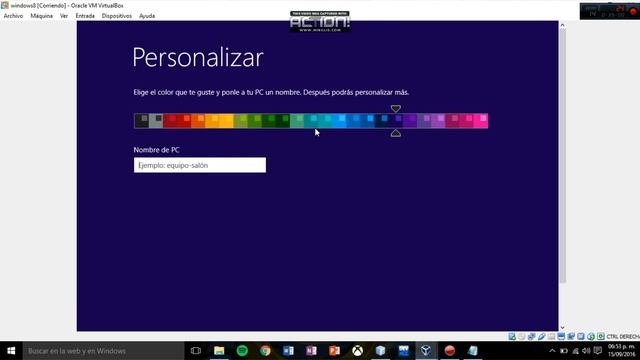The image size is (640, 360).
Task: Click the display status icon
Action: [x=561, y=336]
